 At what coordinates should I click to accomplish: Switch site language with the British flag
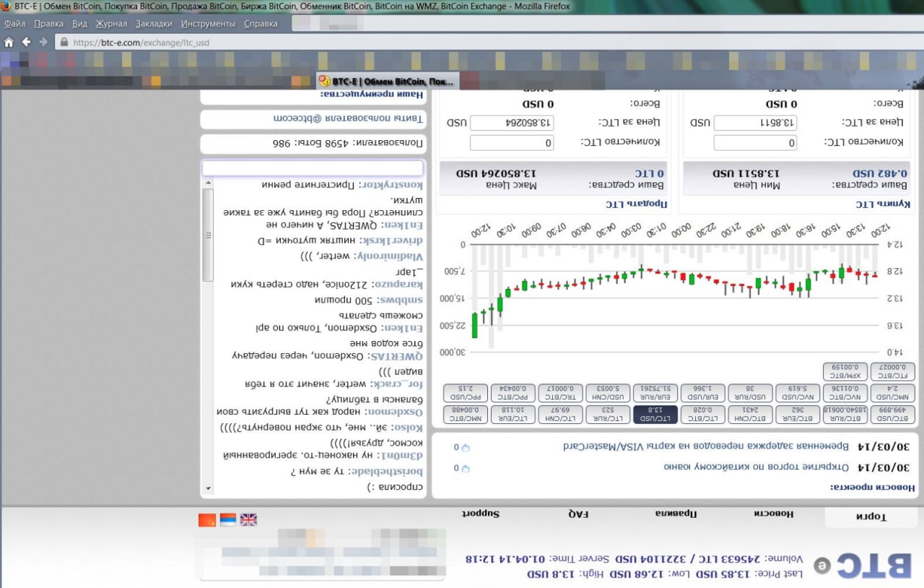[248, 519]
